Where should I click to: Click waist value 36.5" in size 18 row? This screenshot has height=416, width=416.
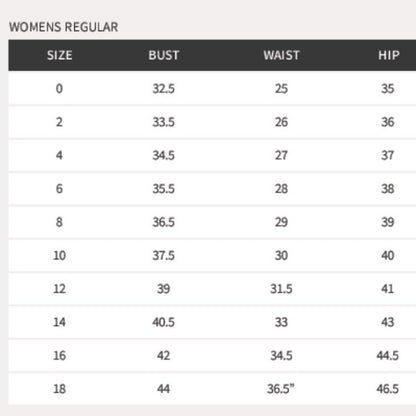(281, 389)
